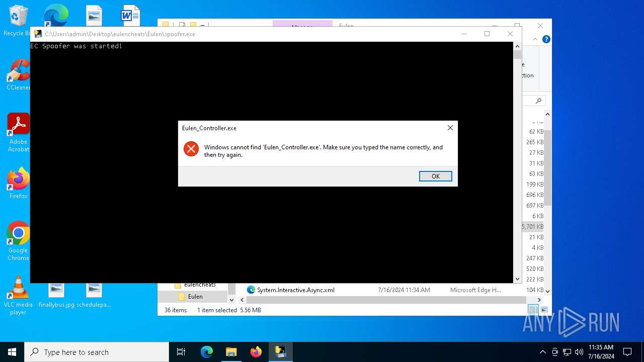Click the 696 KB size cell in Explorer
This screenshot has width=644, height=362.
point(534,195)
